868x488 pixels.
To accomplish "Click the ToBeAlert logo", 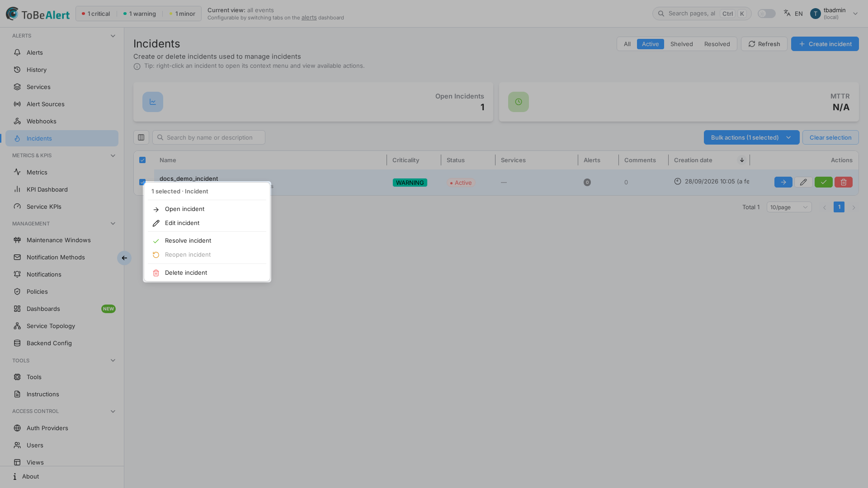I will [x=38, y=14].
